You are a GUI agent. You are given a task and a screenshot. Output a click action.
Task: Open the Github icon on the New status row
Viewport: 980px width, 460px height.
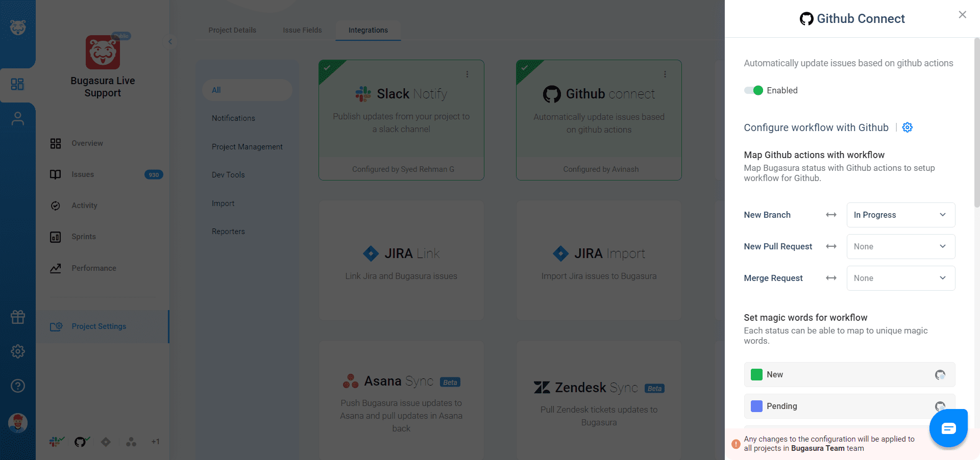[941, 375]
